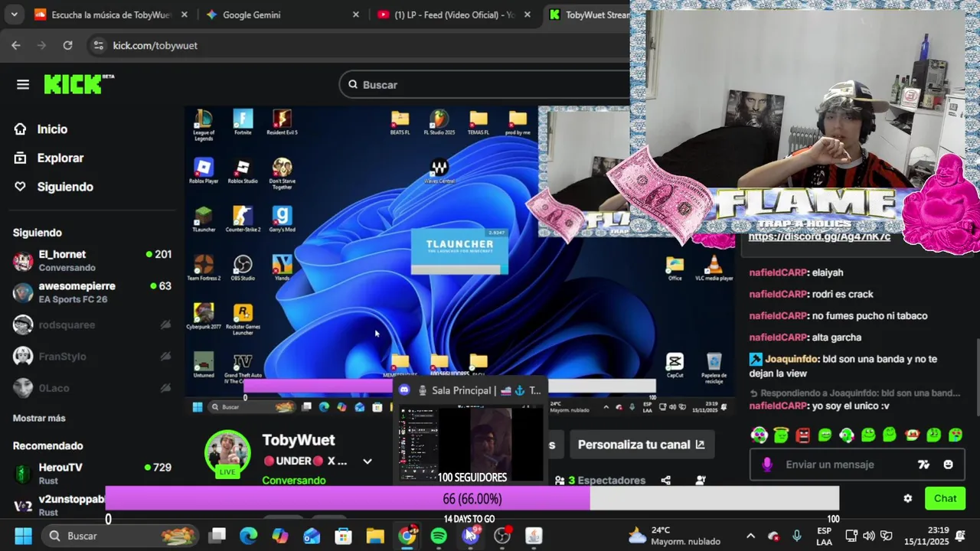Pick the heart-eyes drooling emote

(955, 435)
